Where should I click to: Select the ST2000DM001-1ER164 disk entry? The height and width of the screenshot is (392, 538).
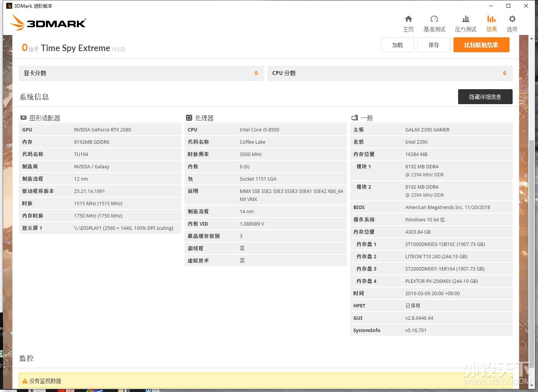[445, 269]
